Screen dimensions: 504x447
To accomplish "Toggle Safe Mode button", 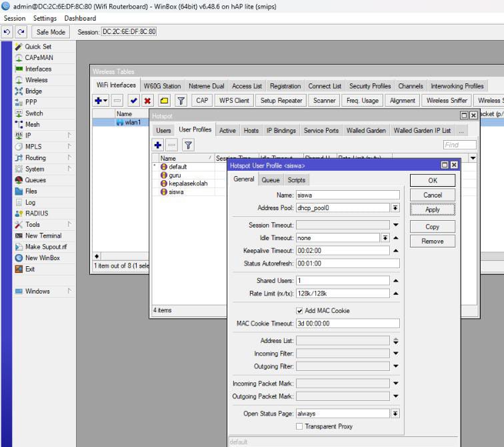I will click(51, 32).
